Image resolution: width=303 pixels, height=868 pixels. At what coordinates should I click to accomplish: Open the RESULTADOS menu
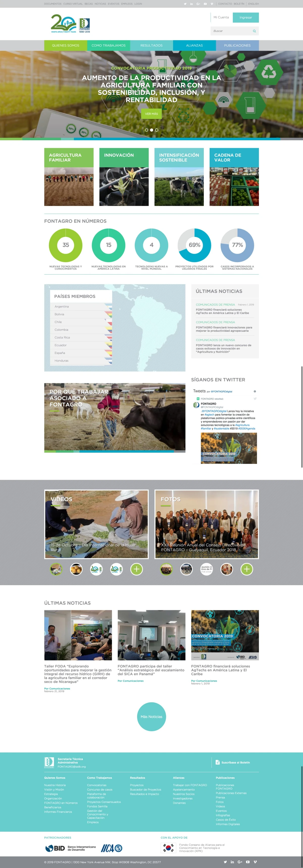151,45
